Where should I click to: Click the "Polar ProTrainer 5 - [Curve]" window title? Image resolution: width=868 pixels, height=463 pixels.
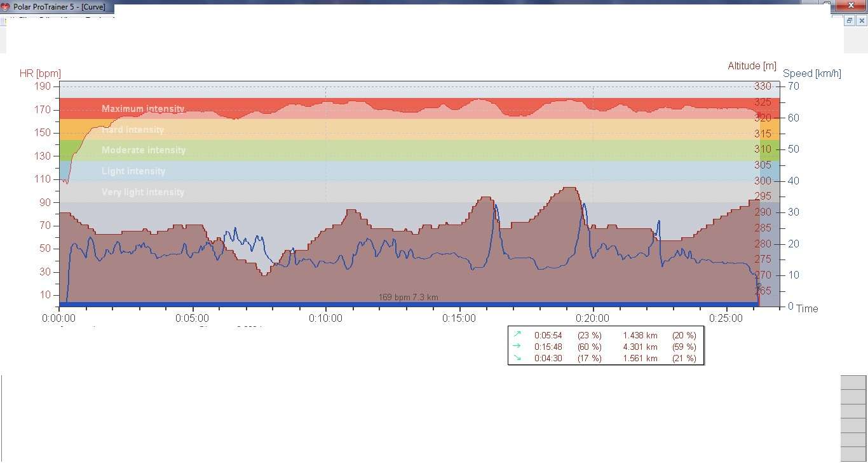coord(59,6)
